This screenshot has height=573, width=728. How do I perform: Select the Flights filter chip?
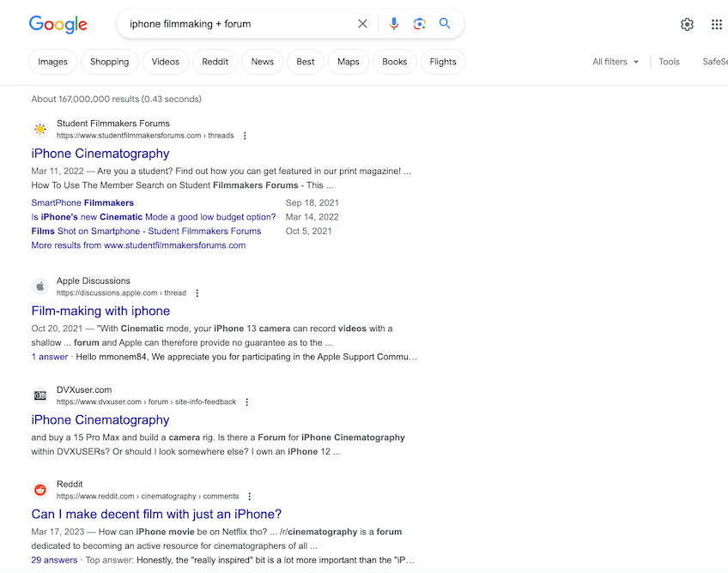pos(443,62)
